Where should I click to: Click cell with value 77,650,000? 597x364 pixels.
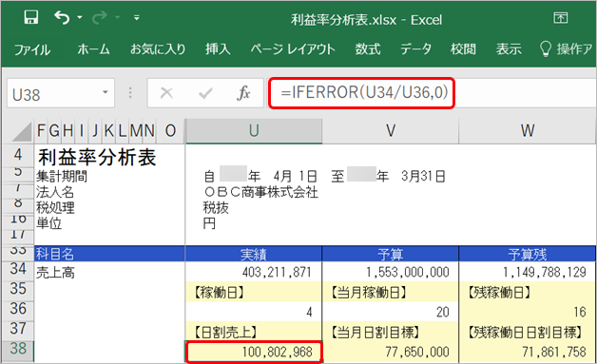(x=391, y=352)
